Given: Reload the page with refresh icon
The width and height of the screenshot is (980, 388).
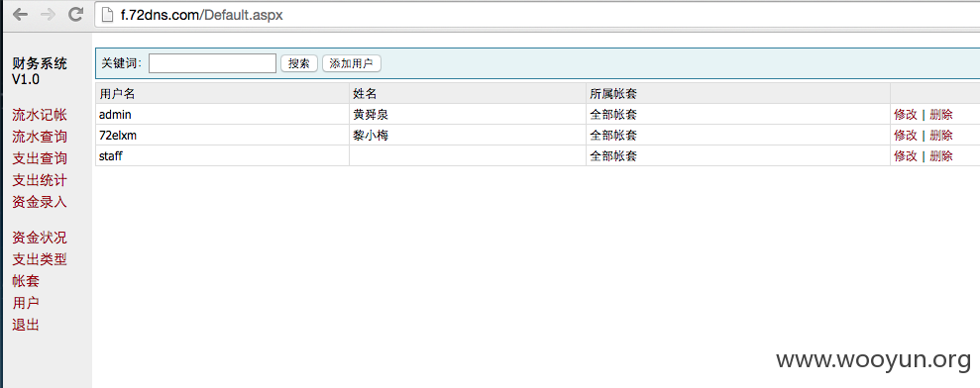Looking at the screenshot, I should (x=75, y=15).
